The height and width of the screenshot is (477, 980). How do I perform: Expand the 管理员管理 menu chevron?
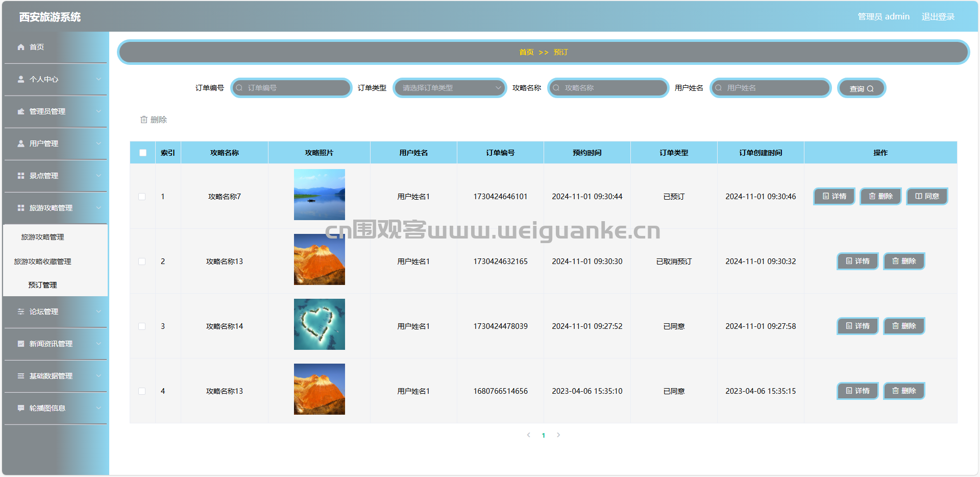[x=99, y=111]
